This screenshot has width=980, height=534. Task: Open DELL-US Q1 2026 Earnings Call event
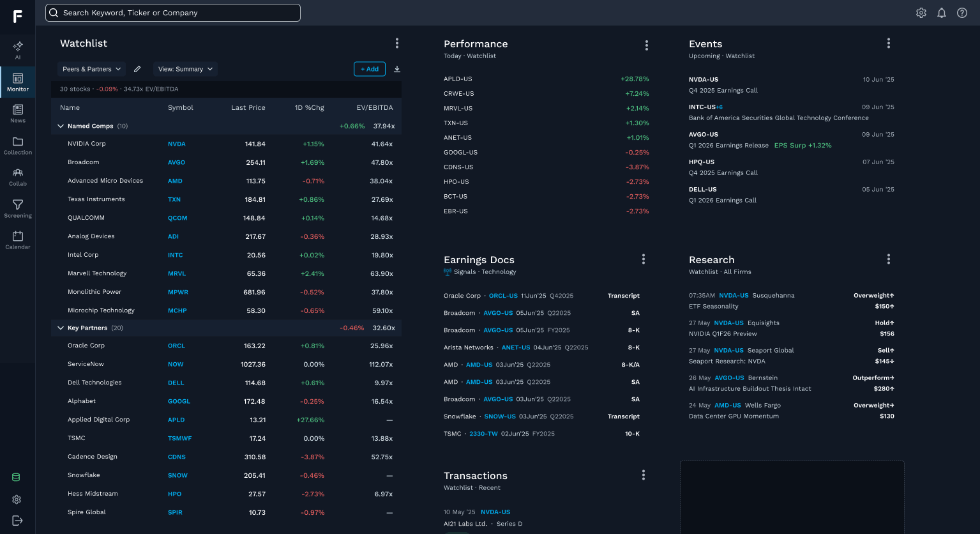click(792, 195)
